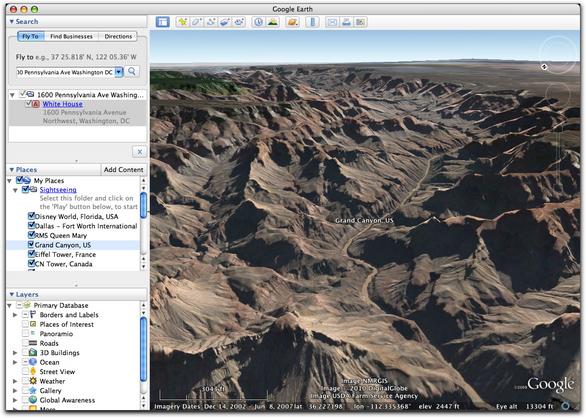
Task: Show historical imagery with the clock icon
Action: coord(258,22)
